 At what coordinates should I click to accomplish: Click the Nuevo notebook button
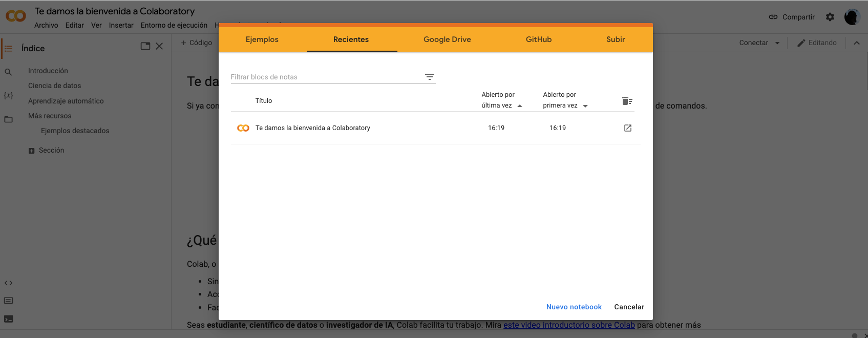pos(574,307)
